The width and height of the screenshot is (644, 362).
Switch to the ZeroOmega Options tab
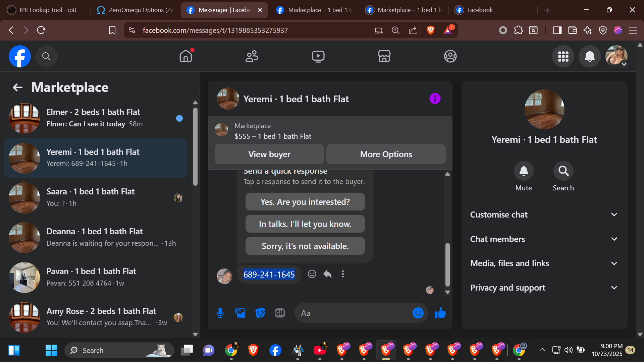click(135, 10)
